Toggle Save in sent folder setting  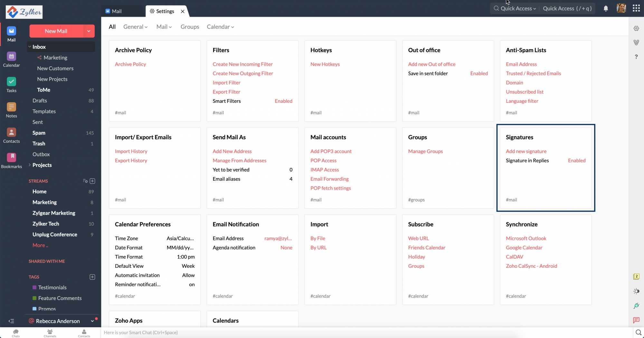coord(479,73)
